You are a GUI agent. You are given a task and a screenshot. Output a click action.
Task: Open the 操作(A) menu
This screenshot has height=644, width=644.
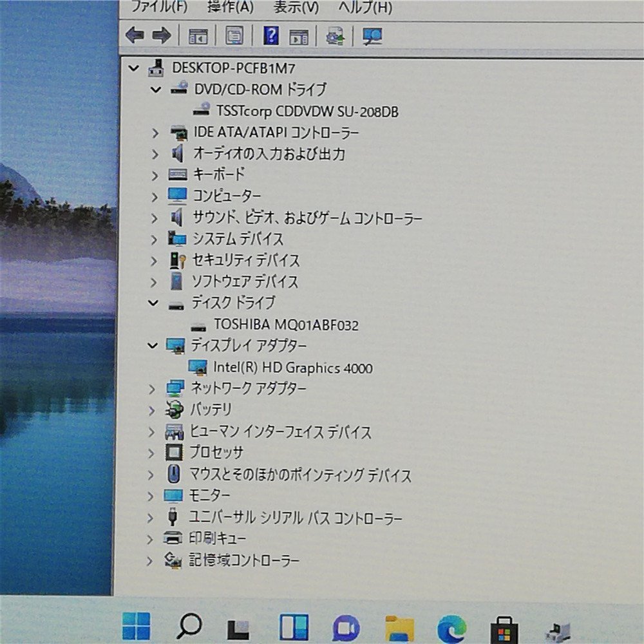(231, 6)
